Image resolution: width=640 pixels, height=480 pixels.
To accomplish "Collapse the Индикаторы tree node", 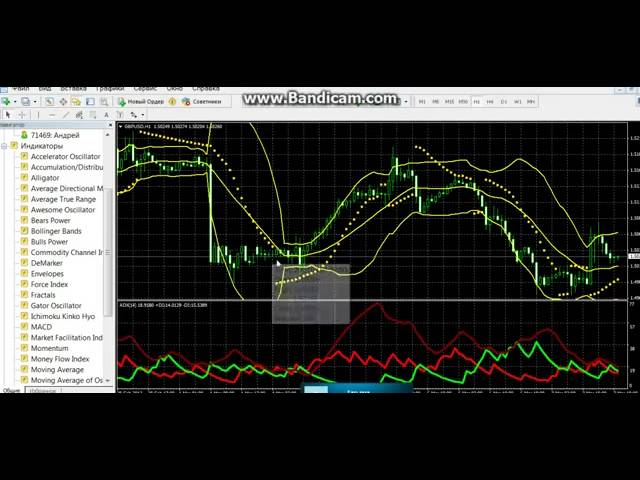I will click(4, 146).
